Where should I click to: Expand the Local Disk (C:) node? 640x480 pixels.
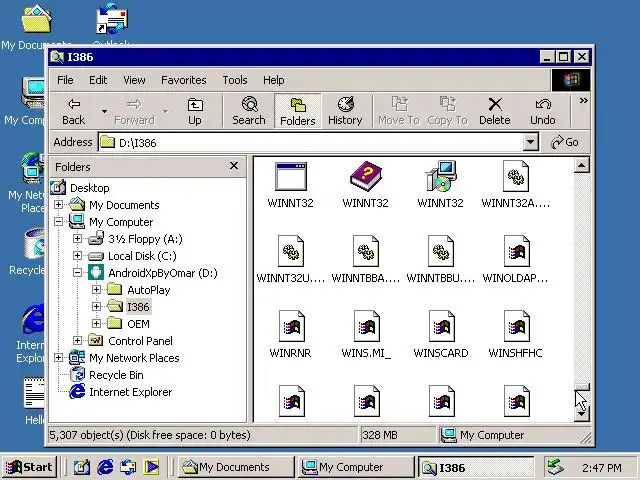(77, 256)
